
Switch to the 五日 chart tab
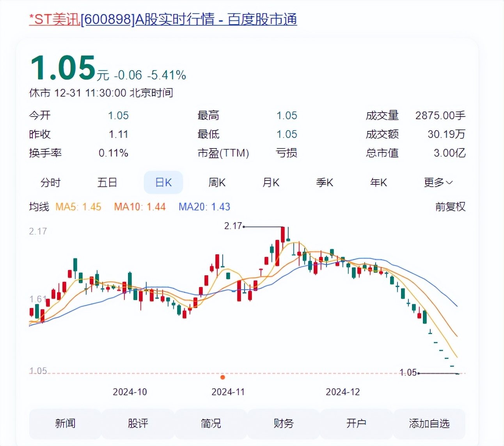[107, 182]
